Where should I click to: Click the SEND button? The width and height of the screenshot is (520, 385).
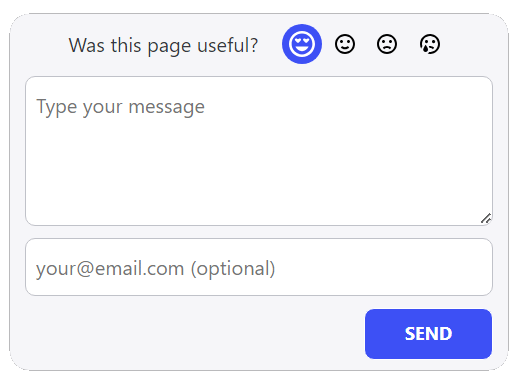[428, 334]
